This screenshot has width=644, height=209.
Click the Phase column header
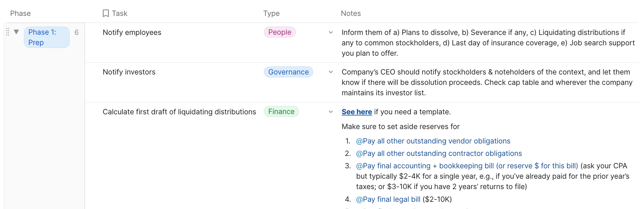[20, 13]
